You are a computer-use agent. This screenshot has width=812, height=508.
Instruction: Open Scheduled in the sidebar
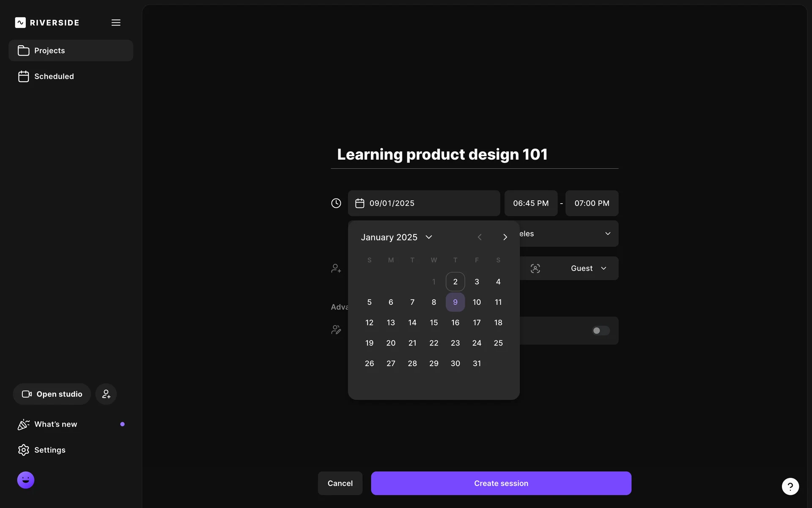coord(54,77)
